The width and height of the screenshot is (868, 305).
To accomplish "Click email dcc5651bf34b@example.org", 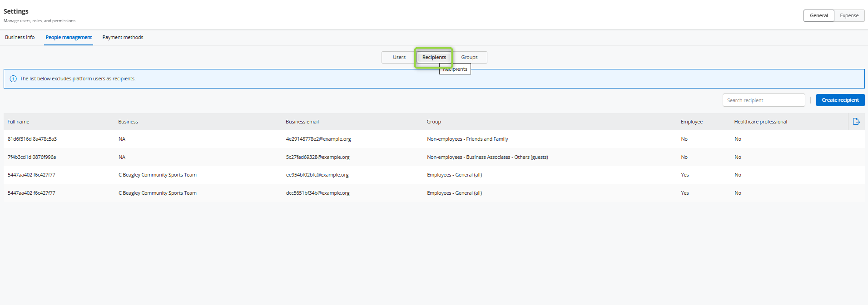I will (x=317, y=193).
